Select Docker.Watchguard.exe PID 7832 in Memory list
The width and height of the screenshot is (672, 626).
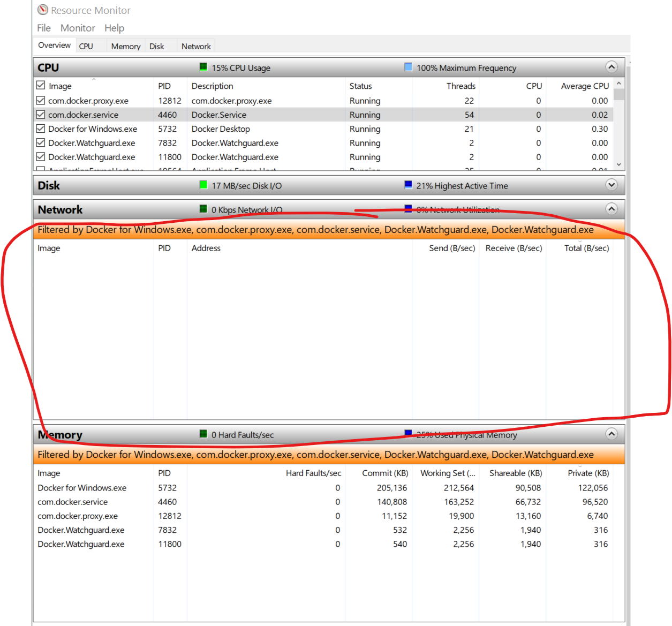point(323,530)
